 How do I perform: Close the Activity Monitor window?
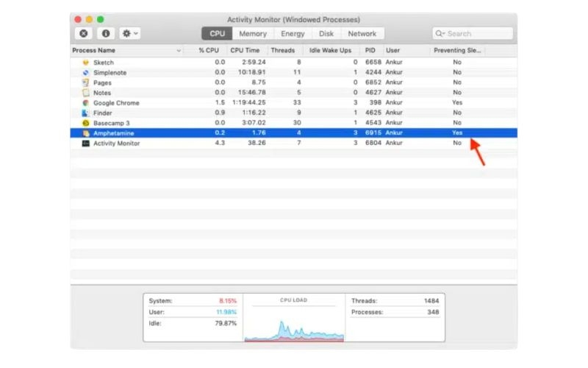point(78,19)
